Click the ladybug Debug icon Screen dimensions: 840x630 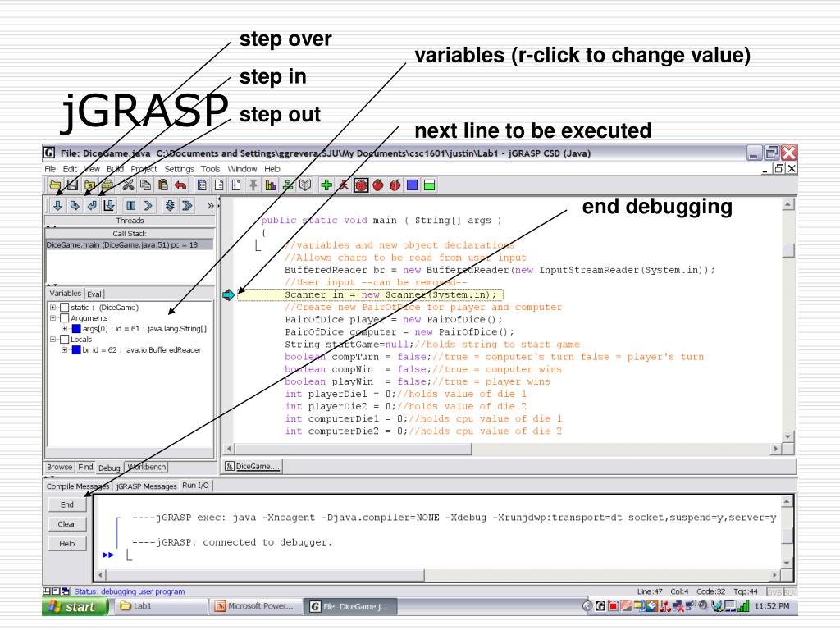click(361, 185)
